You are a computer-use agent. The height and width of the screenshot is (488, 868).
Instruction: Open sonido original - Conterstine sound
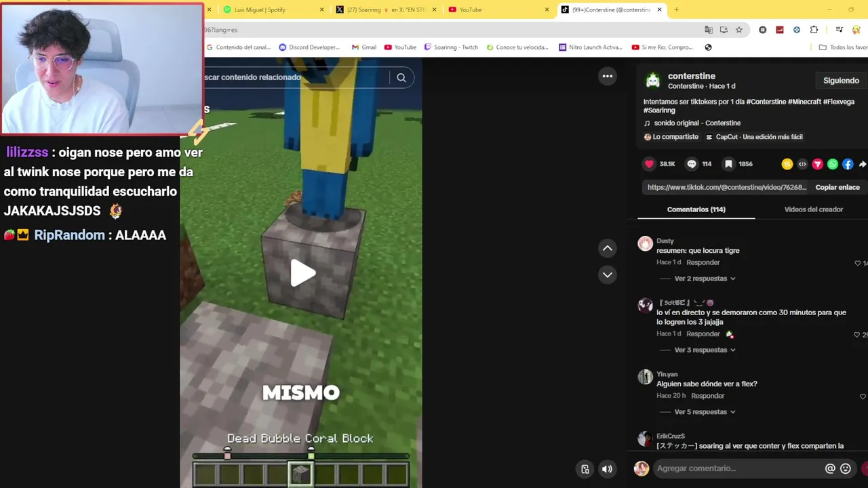click(x=697, y=123)
